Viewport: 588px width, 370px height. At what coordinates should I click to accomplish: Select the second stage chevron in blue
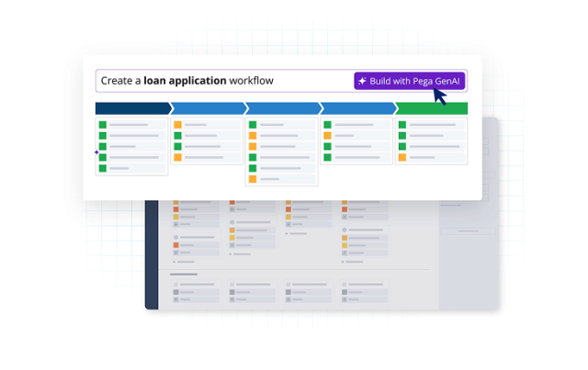pyautogui.click(x=209, y=108)
